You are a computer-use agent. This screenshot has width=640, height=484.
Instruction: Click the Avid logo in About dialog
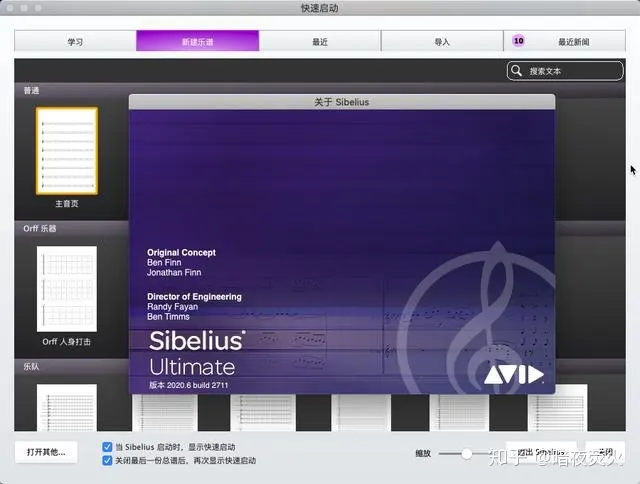coord(514,375)
